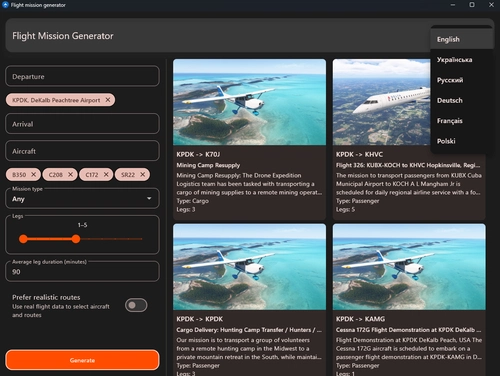Click the KPDK DeKalb Peachtree Airport chip label
Viewport: 500px width, 376px height.
coord(56,100)
